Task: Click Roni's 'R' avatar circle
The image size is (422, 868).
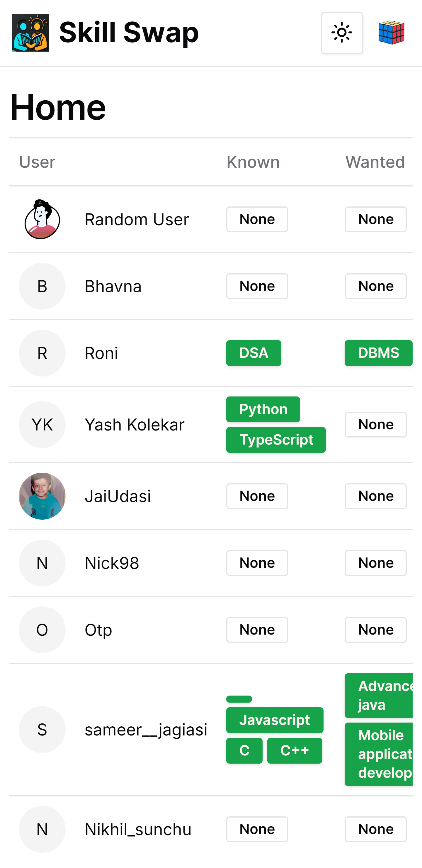Action: (x=42, y=353)
